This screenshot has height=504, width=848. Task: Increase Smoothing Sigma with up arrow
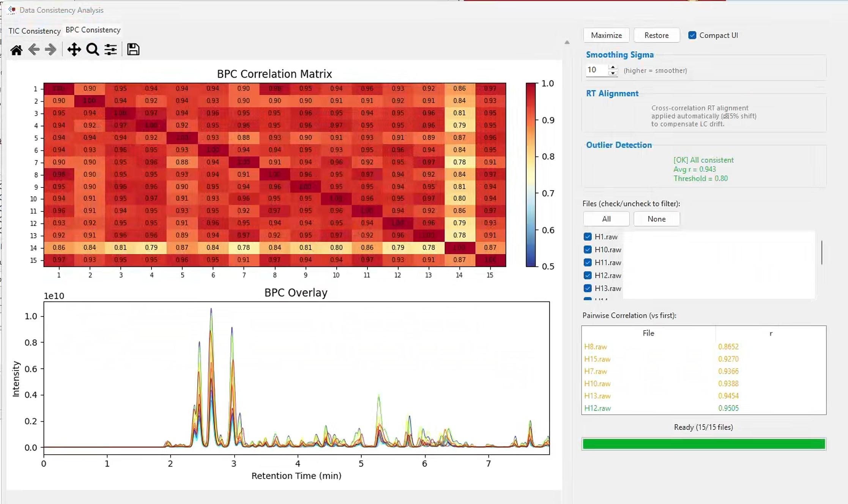[x=613, y=67]
